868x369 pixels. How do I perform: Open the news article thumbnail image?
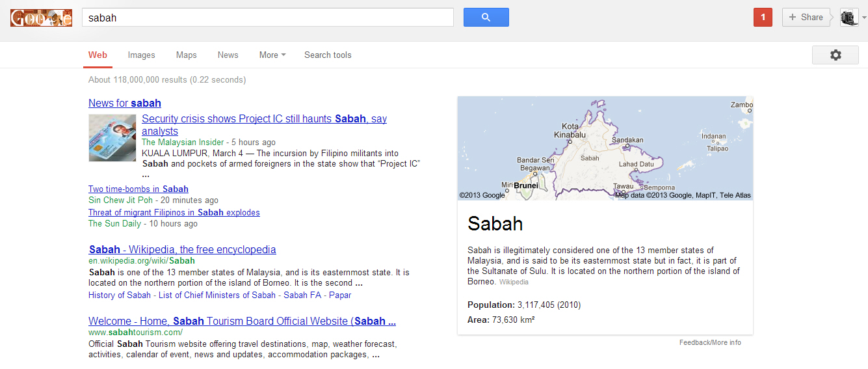(112, 138)
